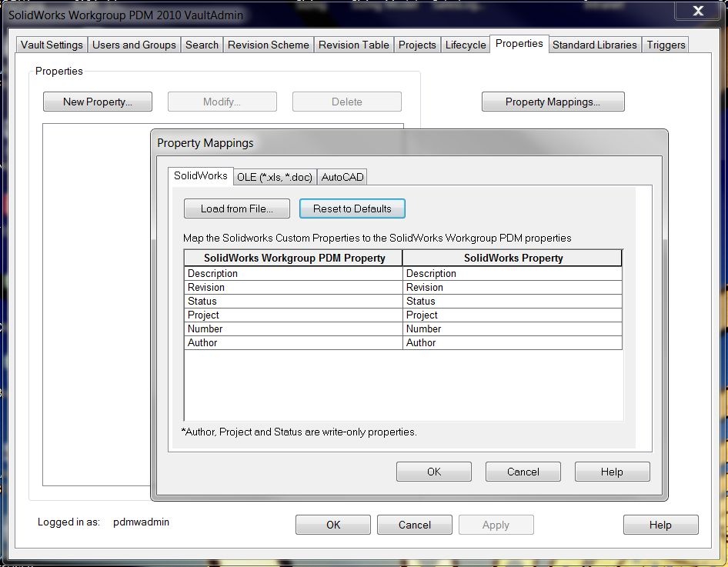Open Help in VaultAdmin window
Image resolution: width=728 pixels, height=567 pixels.
[x=661, y=525]
